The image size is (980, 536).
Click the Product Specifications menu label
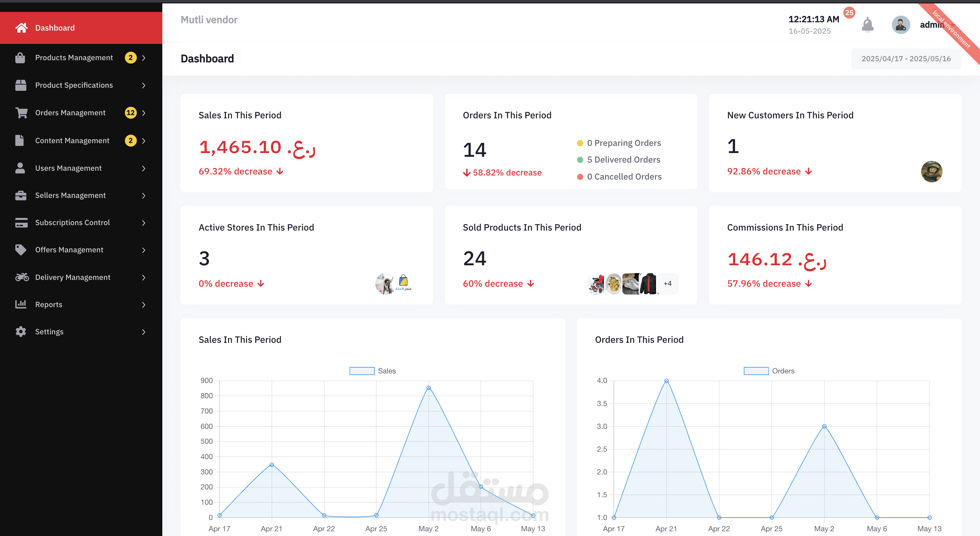74,85
